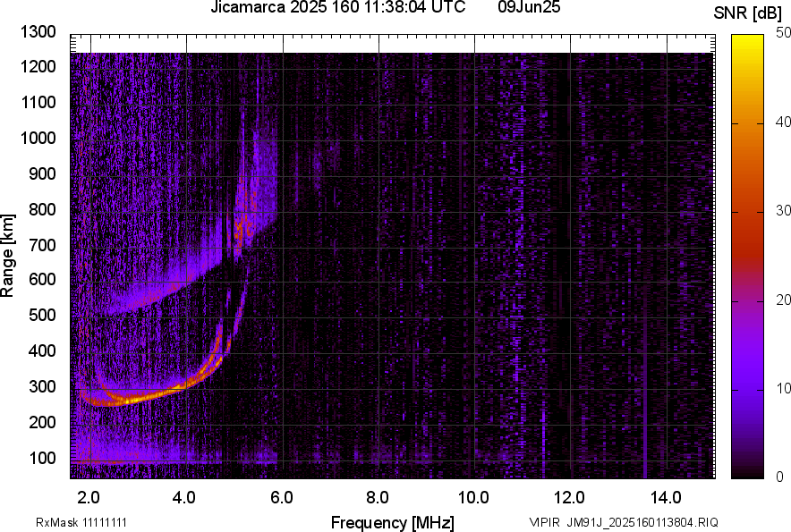
Task: Click frequency tick label '8.0'
Action: 378,498
